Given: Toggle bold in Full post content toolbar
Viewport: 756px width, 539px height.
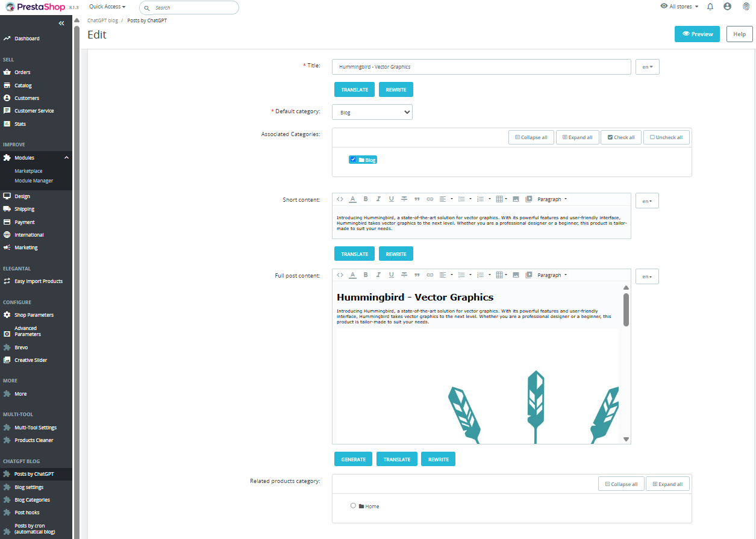Looking at the screenshot, I should click(x=366, y=275).
